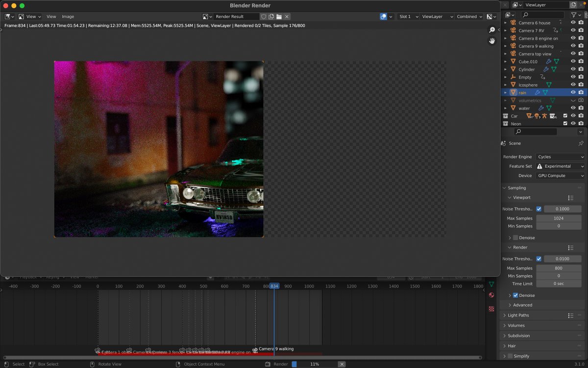Disable rendering of the water object
Image resolution: width=588 pixels, height=368 pixels.
click(581, 108)
